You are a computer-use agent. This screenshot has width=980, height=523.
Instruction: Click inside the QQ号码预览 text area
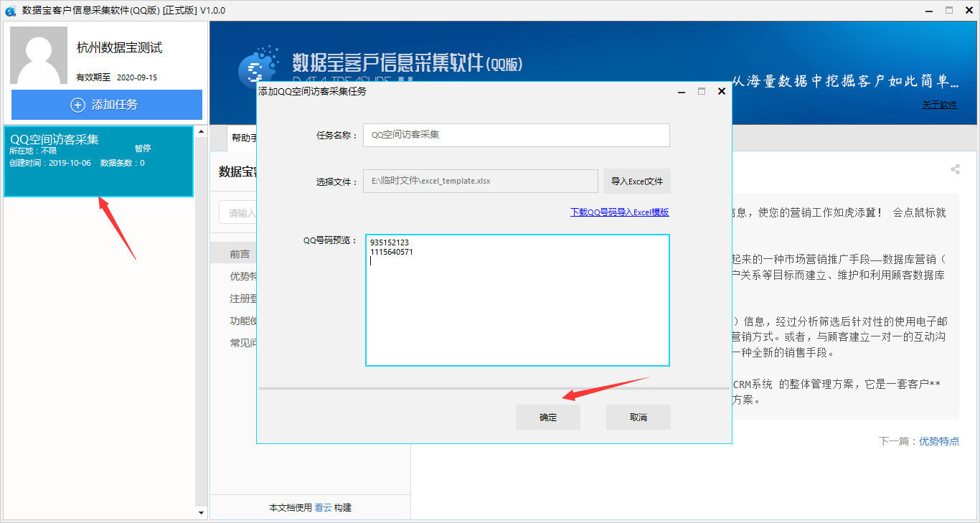coord(517,300)
